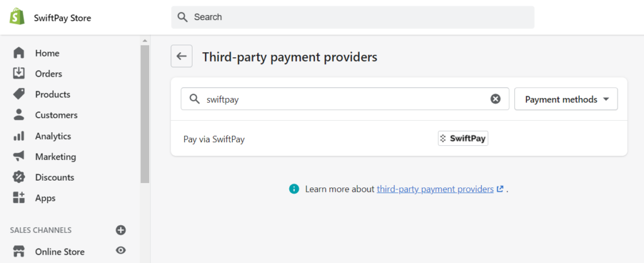The height and width of the screenshot is (263, 644).
Task: Open Marketing megaphone icon
Action: (19, 157)
